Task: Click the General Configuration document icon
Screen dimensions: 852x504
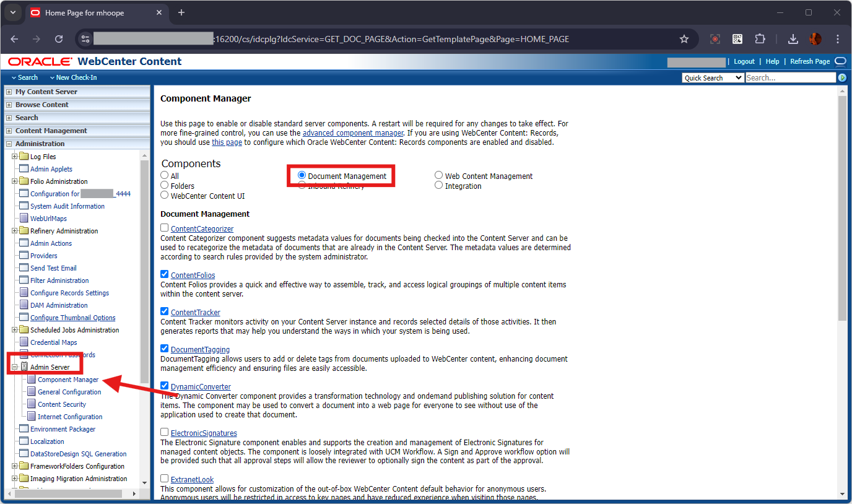Action: click(32, 392)
